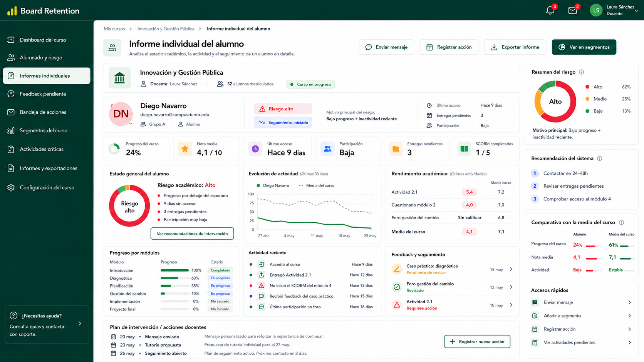Viewport: 644px width, 362px height.
Task: Click Exportar informe button
Action: coord(515,47)
